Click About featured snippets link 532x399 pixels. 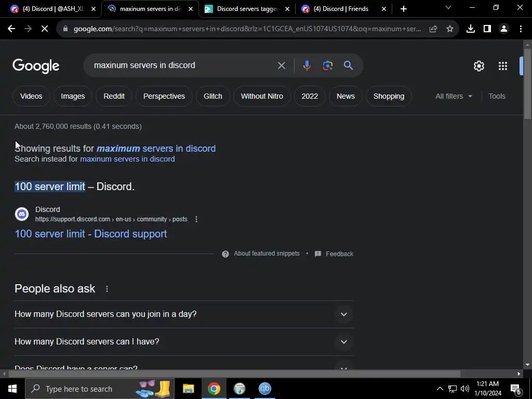267,254
